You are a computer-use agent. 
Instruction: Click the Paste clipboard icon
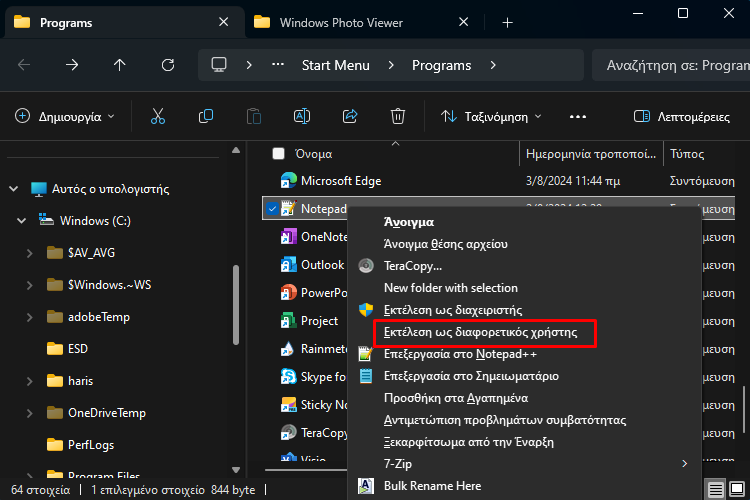pos(254,116)
